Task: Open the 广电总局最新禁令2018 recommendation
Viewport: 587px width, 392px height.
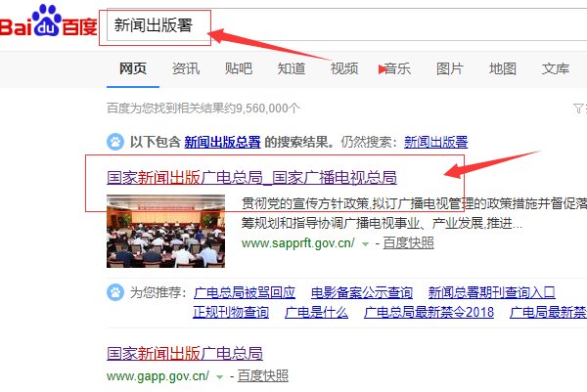Action: [x=429, y=312]
